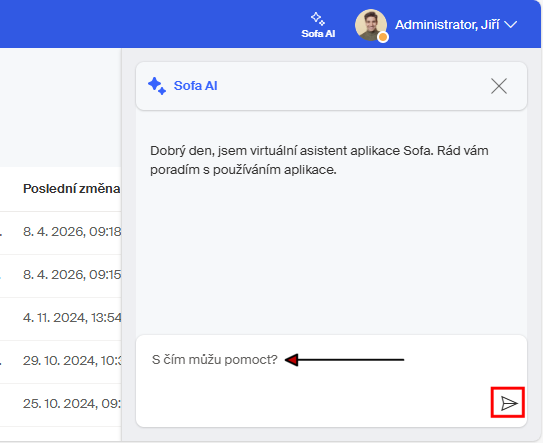543x443 pixels.
Task: Click the assistant's greeting message text
Action: (319, 160)
